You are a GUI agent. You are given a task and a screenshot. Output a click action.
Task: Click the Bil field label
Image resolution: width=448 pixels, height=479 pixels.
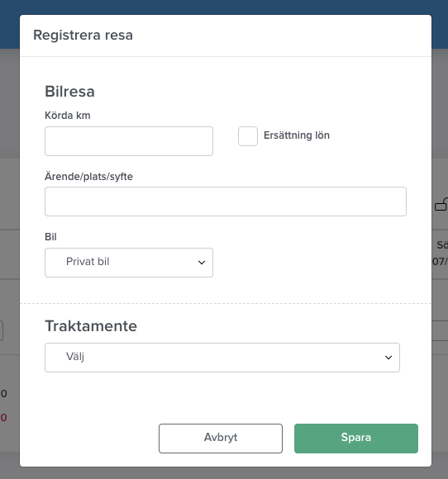tap(50, 237)
